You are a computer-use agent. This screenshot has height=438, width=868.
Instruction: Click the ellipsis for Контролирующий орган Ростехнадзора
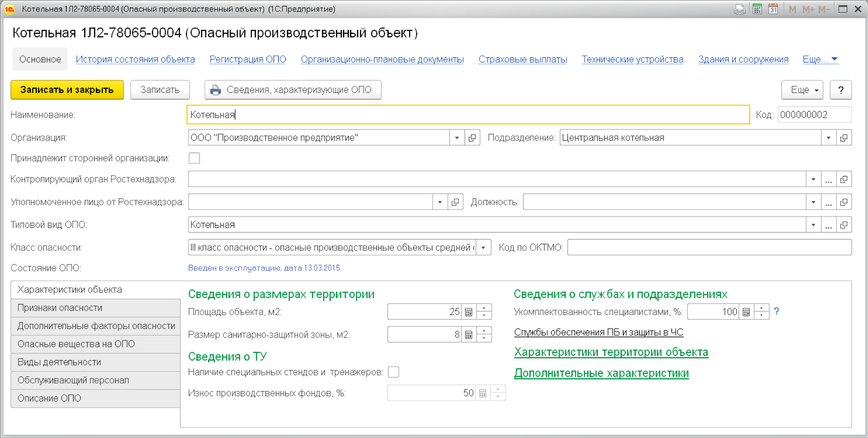828,180
